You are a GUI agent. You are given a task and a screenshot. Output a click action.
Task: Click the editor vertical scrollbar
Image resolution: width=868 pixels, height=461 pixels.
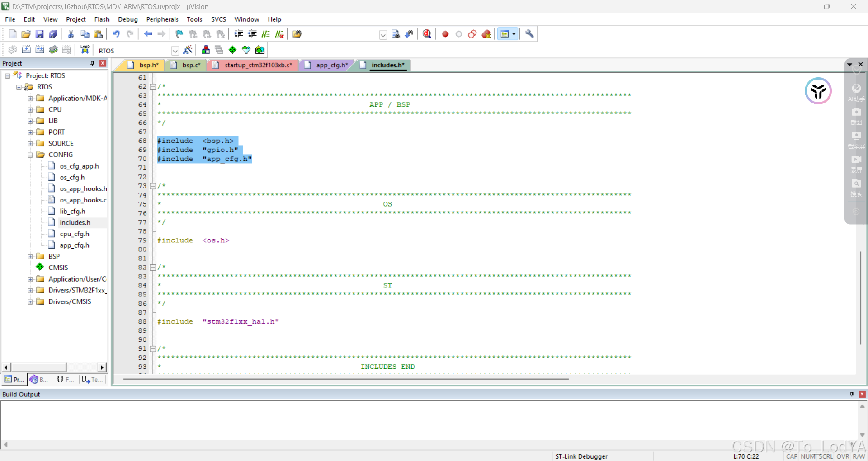861,298
